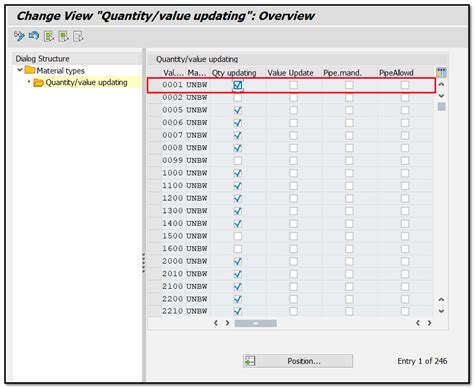Viewport: 474px width, 388px height.
Task: Click the Material types folder icon
Action: tap(30, 70)
